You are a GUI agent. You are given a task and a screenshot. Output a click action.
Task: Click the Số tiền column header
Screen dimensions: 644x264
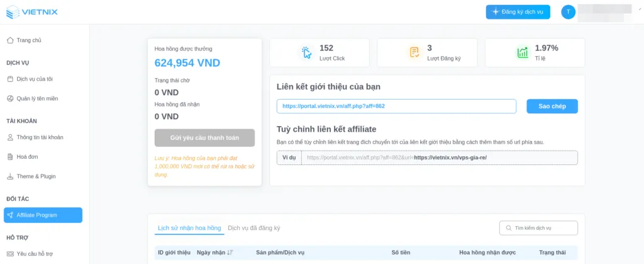(401, 253)
